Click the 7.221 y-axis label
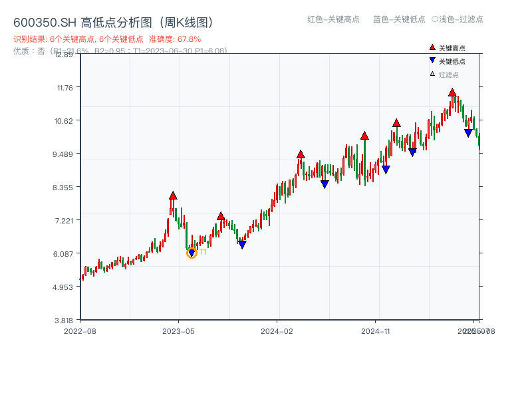 tap(64, 221)
